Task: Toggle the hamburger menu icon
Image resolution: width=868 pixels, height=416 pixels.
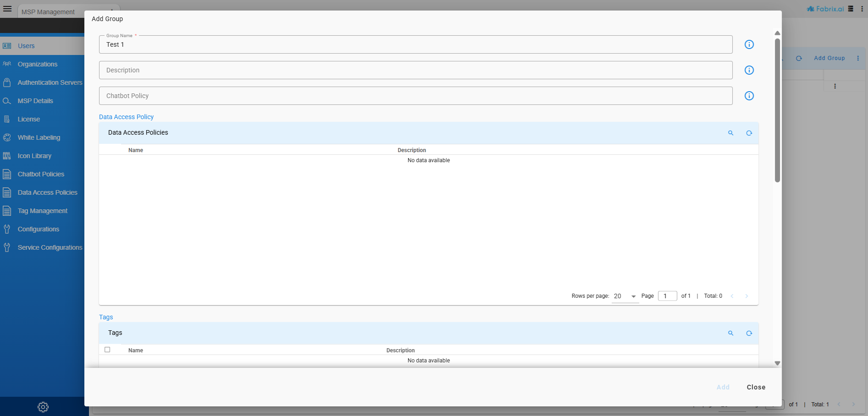Action: (x=7, y=9)
